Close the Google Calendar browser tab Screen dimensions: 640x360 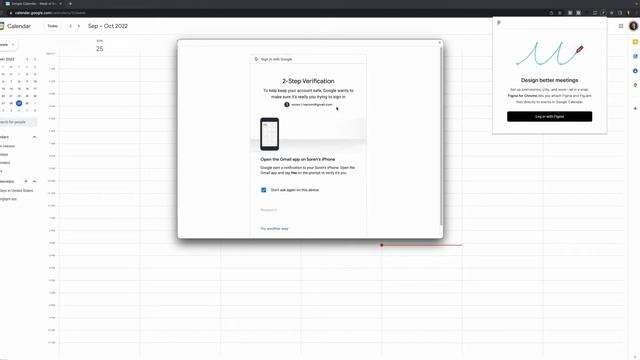(61, 4)
